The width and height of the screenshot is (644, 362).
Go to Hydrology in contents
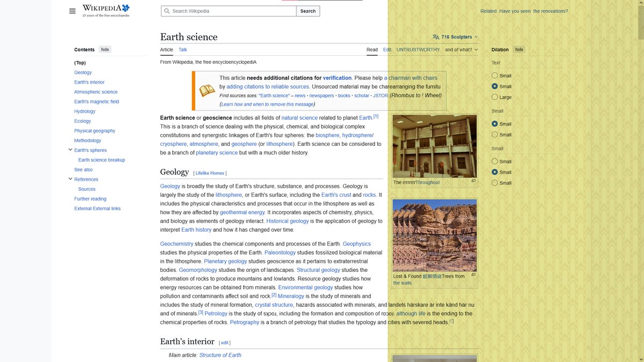pos(85,111)
